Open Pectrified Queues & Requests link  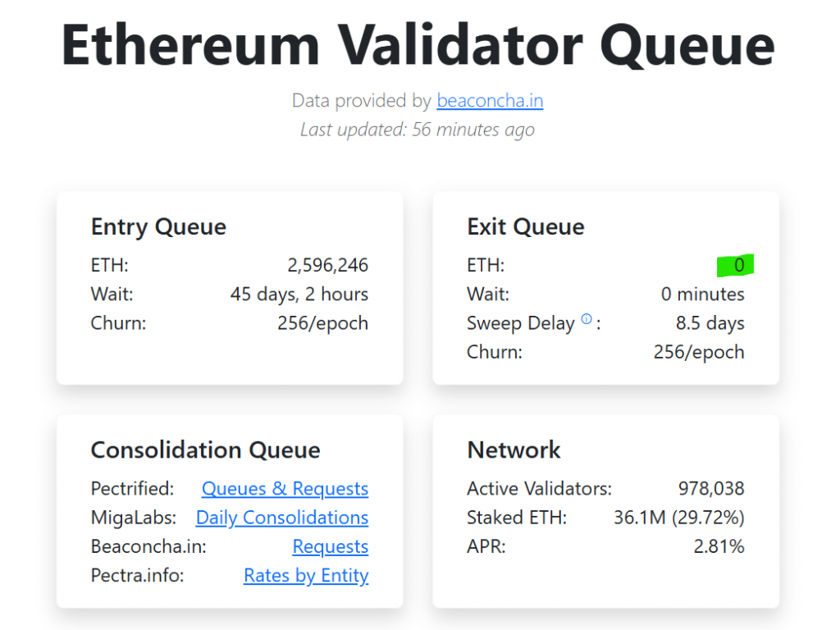coord(285,489)
